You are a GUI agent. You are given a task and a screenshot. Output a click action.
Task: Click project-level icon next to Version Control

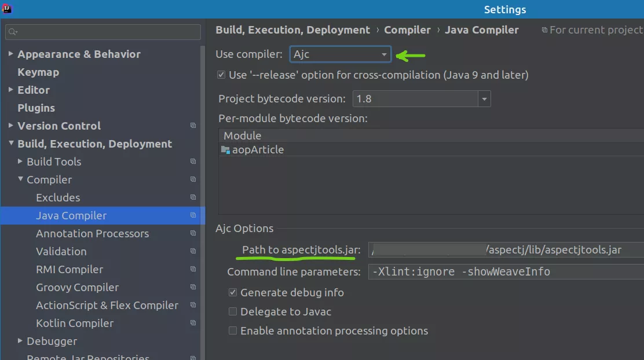(193, 126)
